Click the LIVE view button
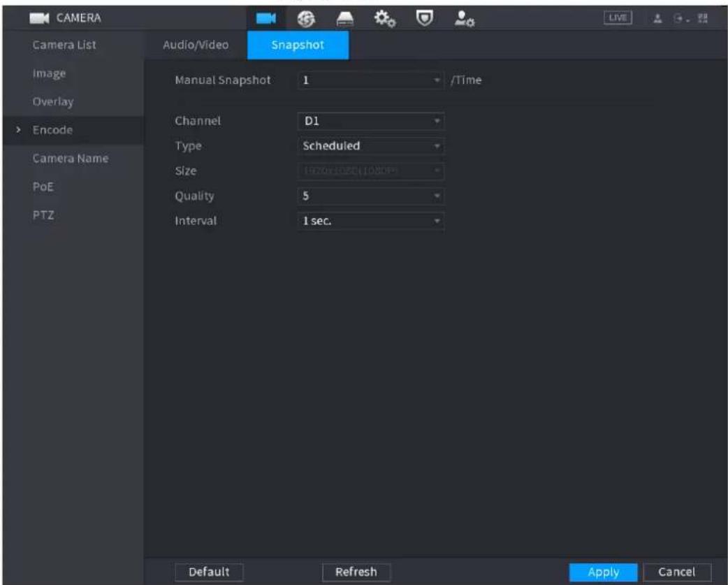The width and height of the screenshot is (728, 585). [618, 17]
